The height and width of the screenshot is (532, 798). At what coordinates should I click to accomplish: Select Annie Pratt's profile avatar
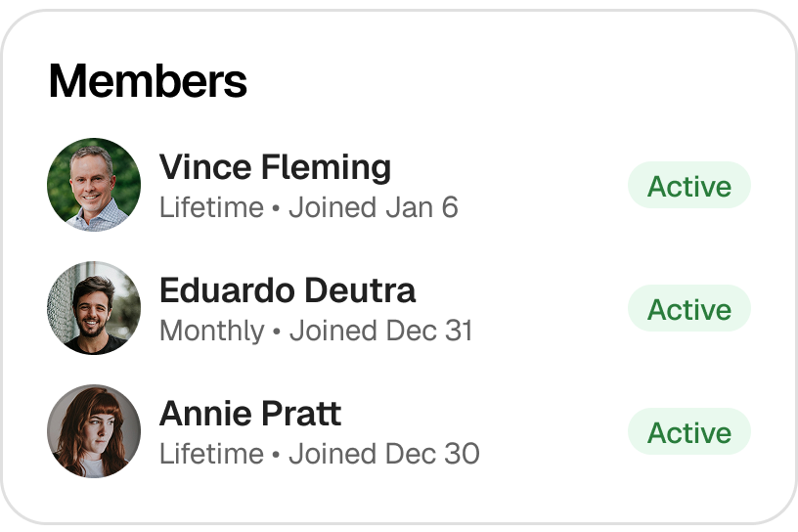[94, 431]
